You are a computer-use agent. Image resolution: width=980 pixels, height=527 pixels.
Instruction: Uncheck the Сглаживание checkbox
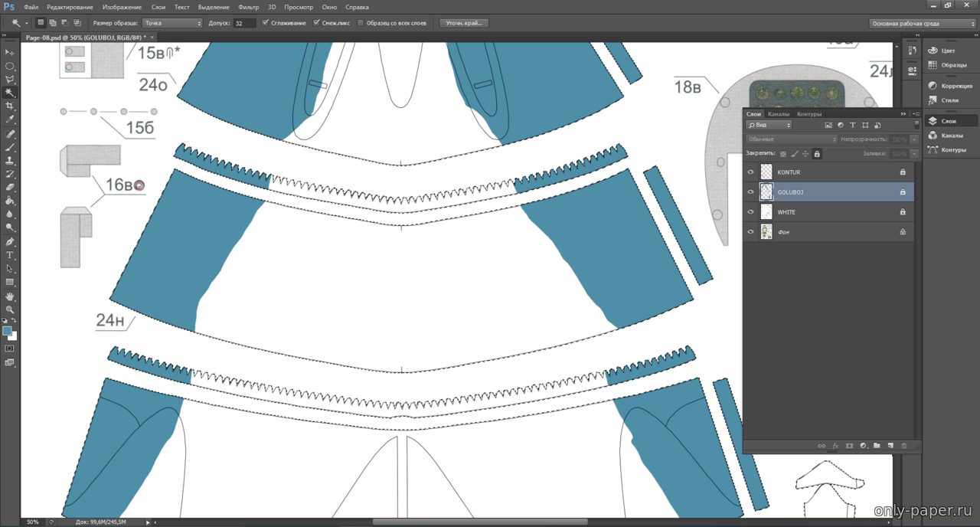(x=266, y=23)
